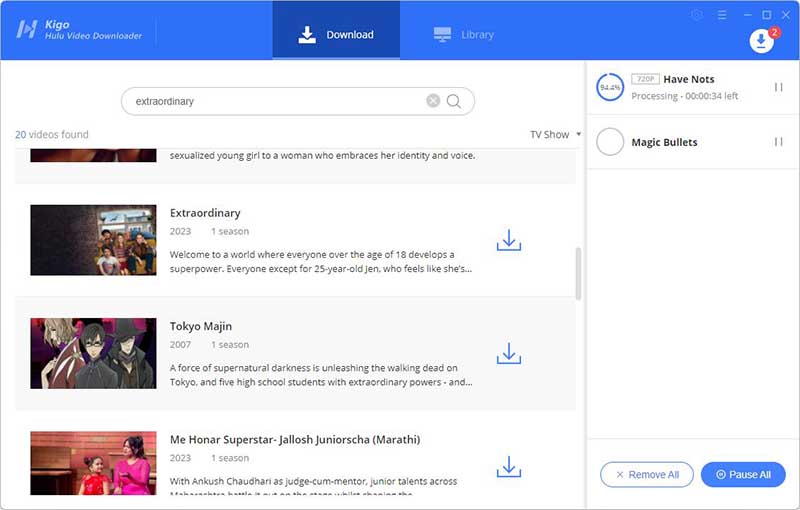This screenshot has width=800, height=510.
Task: Expand the TV Show filter dropdown
Action: [555, 135]
